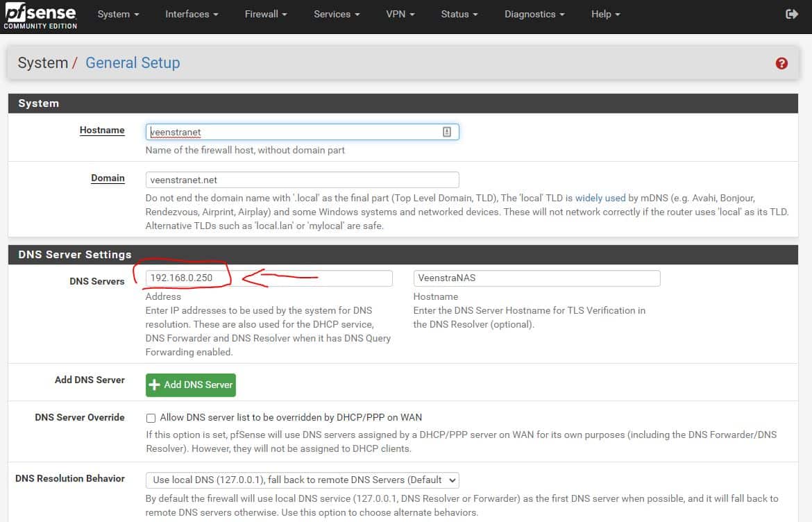Open the Diagnostics menu

(x=534, y=14)
